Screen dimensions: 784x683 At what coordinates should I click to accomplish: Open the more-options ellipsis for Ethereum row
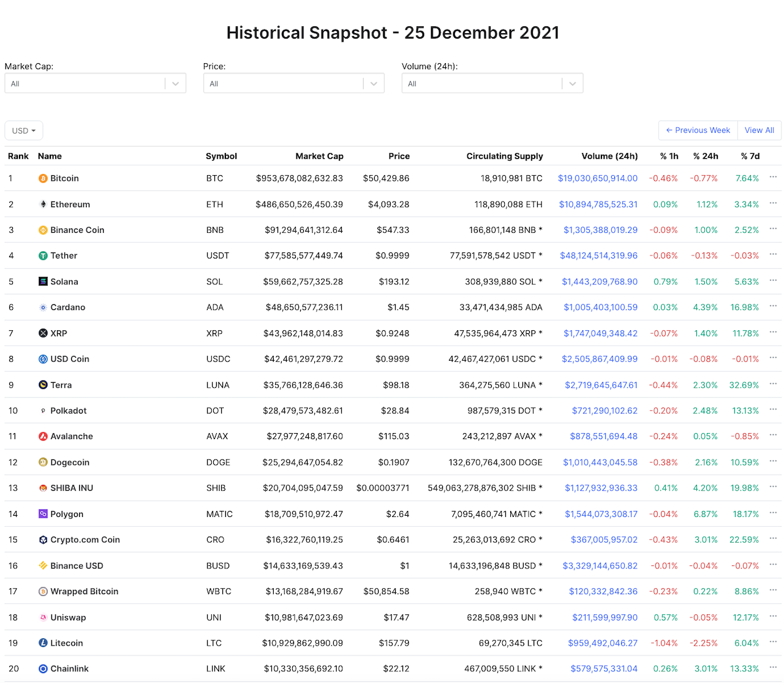[773, 203]
